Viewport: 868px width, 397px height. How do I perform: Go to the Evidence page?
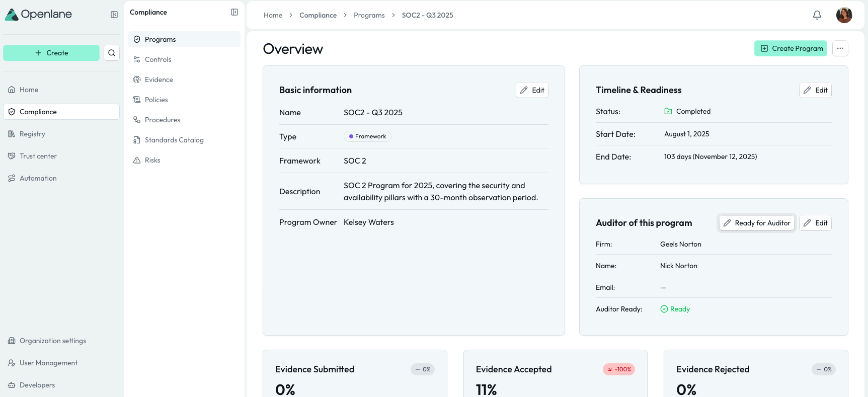159,80
